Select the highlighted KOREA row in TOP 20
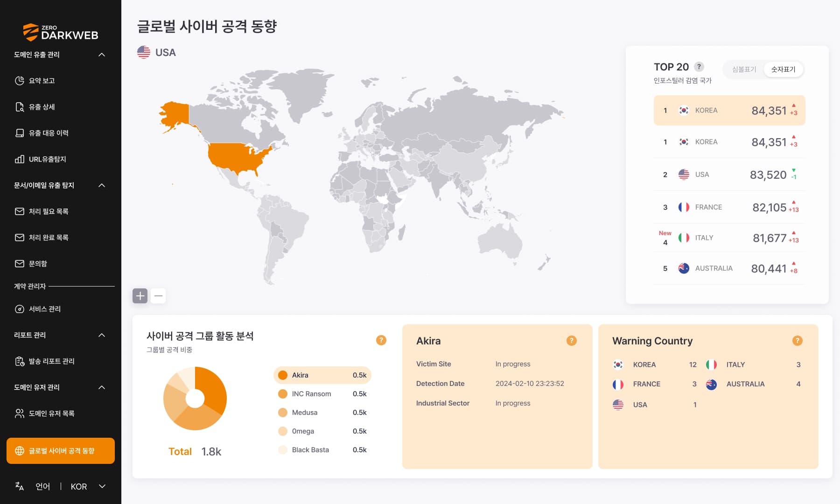 [x=729, y=111]
